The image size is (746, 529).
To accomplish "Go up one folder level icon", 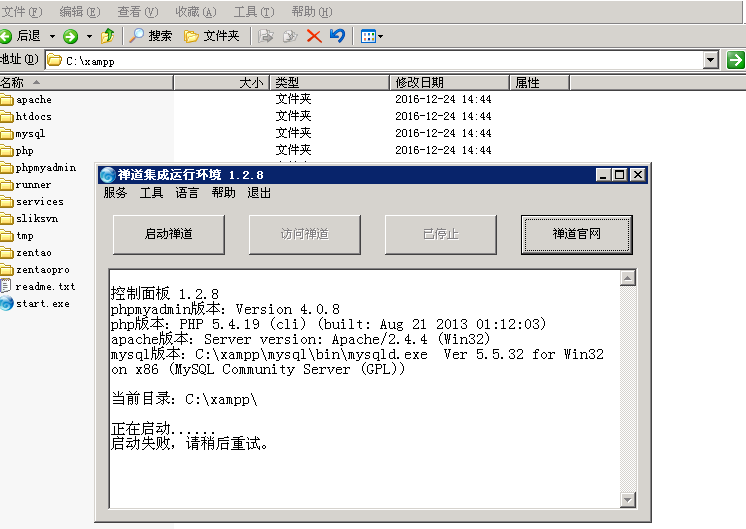I will (x=108, y=36).
